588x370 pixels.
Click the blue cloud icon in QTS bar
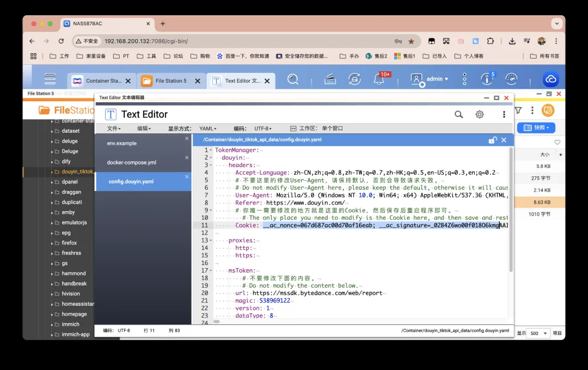(x=550, y=79)
